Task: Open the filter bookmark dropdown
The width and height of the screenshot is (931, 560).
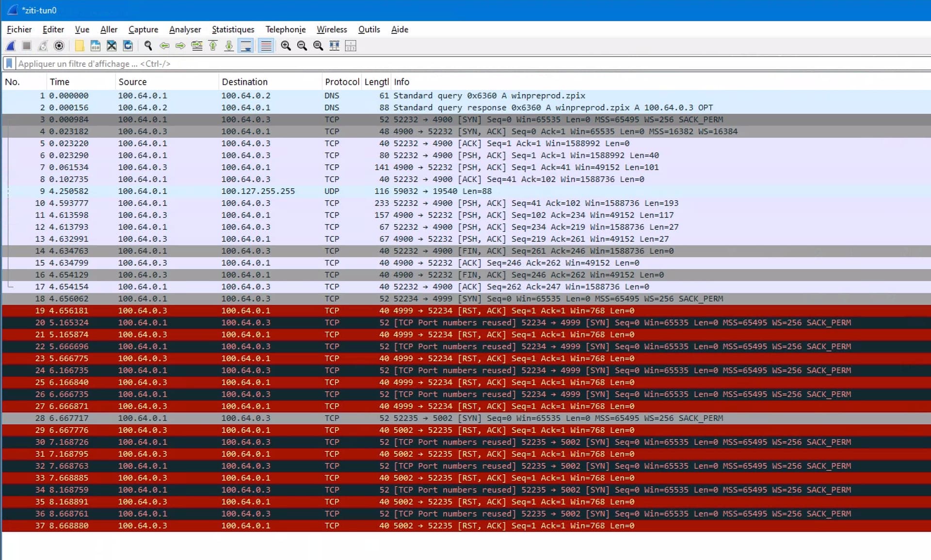Action: pos(9,64)
